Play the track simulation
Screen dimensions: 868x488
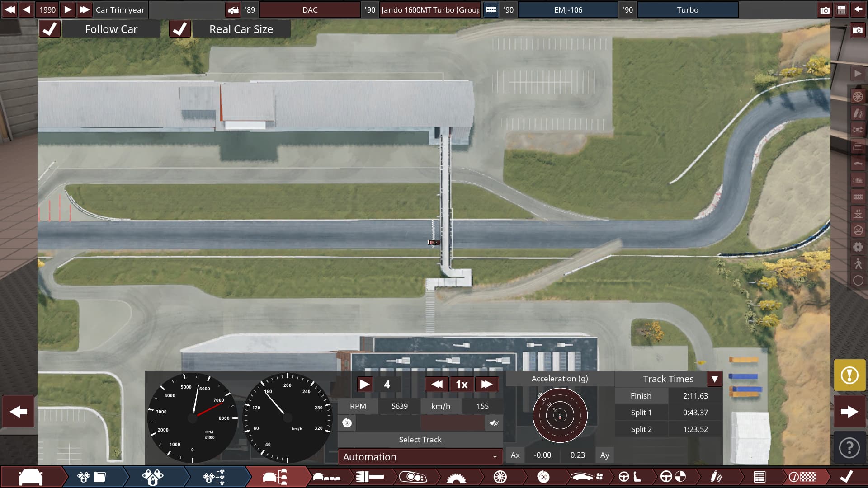pyautogui.click(x=364, y=385)
